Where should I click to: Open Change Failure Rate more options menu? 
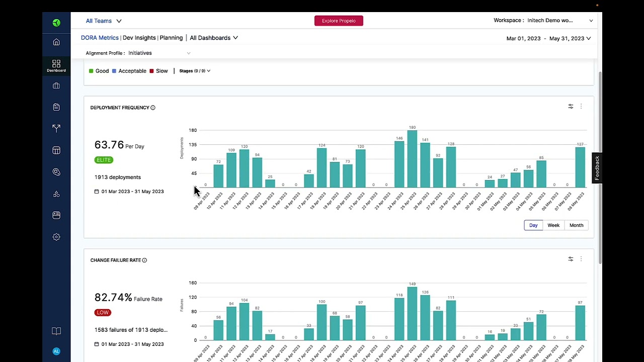pos(581,259)
